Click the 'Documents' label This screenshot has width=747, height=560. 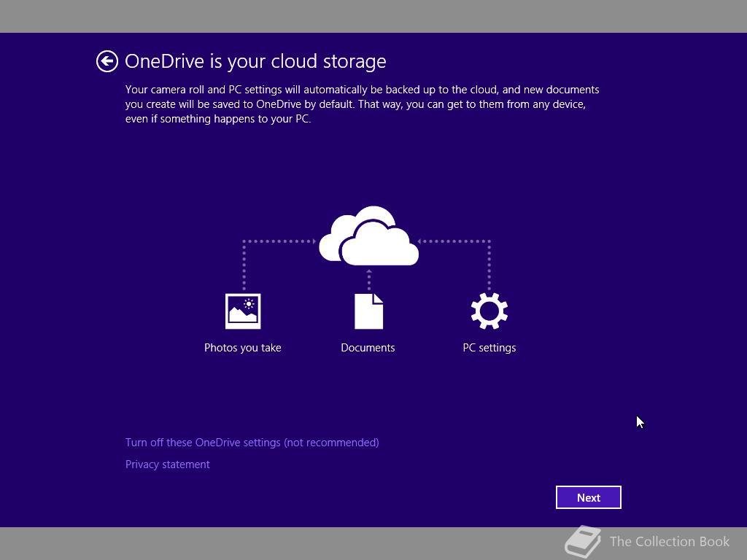click(368, 348)
